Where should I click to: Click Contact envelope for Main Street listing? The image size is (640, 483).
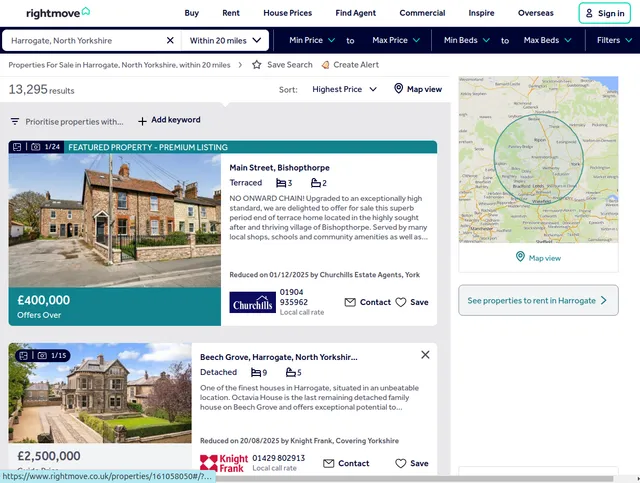(x=350, y=302)
